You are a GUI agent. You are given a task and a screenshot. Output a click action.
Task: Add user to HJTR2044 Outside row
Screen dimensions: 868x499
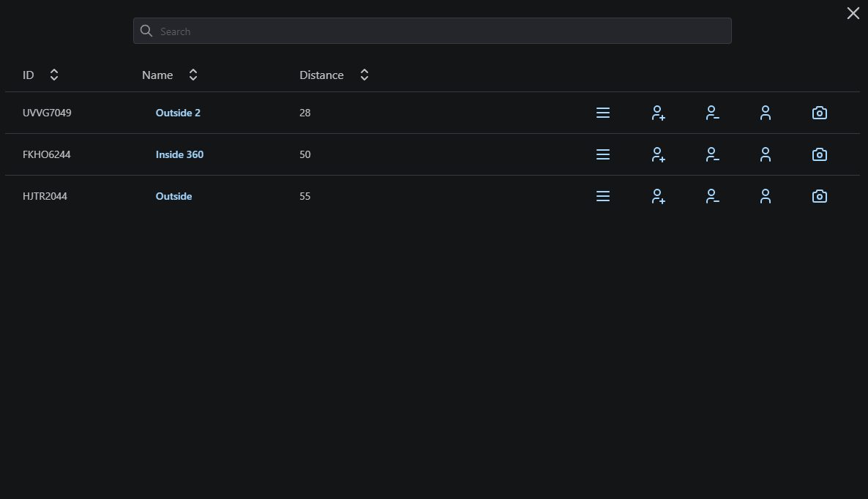point(658,196)
